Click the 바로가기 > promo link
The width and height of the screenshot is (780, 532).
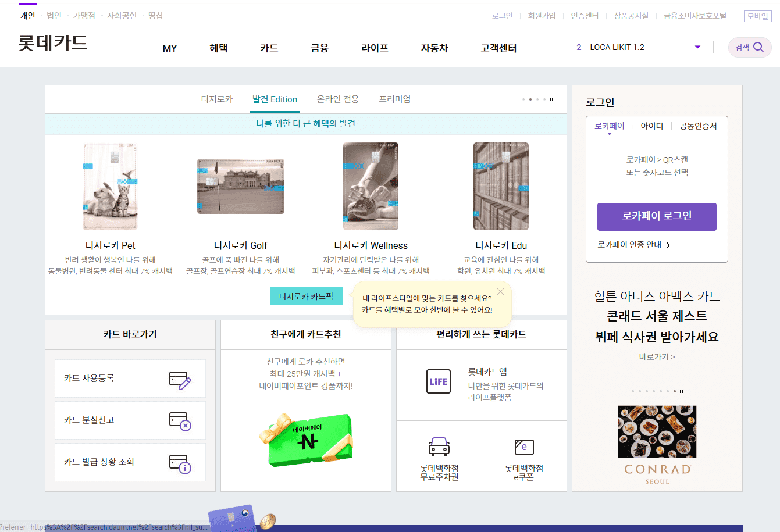657,356
